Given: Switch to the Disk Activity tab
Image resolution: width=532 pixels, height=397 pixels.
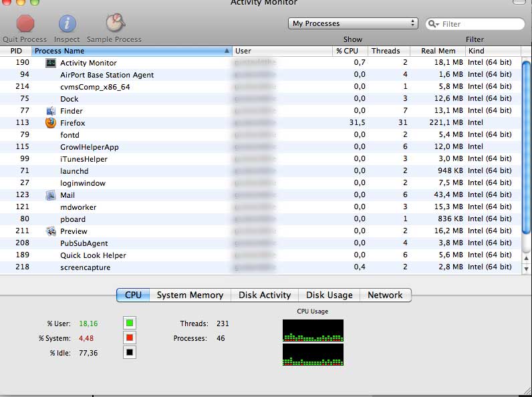Looking at the screenshot, I should pos(265,295).
